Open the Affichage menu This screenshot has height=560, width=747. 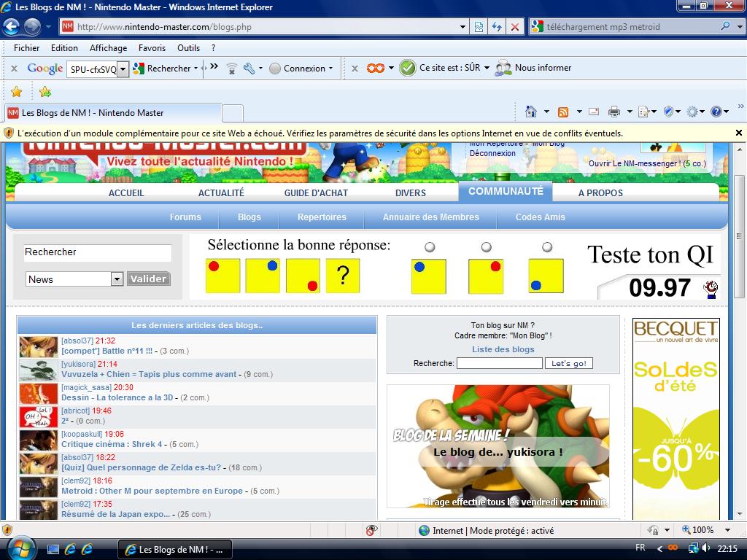tap(108, 47)
